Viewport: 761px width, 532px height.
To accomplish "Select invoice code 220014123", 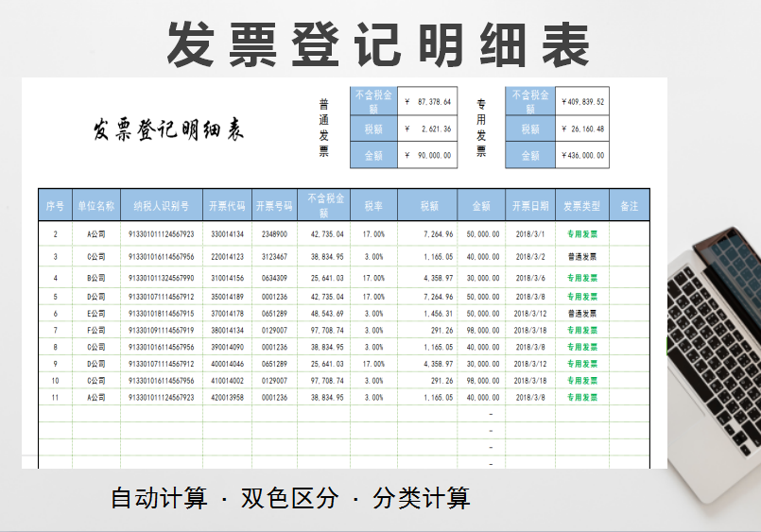I will (x=227, y=256).
